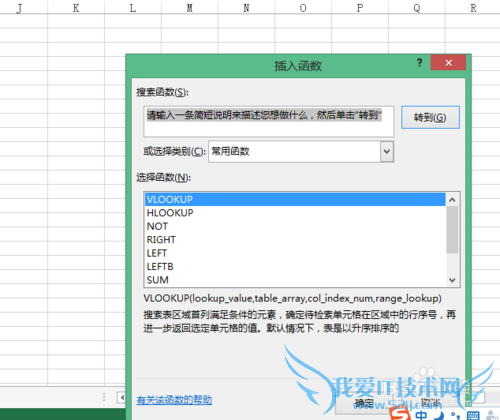Click the 取消 button
This screenshot has width=500, height=420.
pos(430,403)
